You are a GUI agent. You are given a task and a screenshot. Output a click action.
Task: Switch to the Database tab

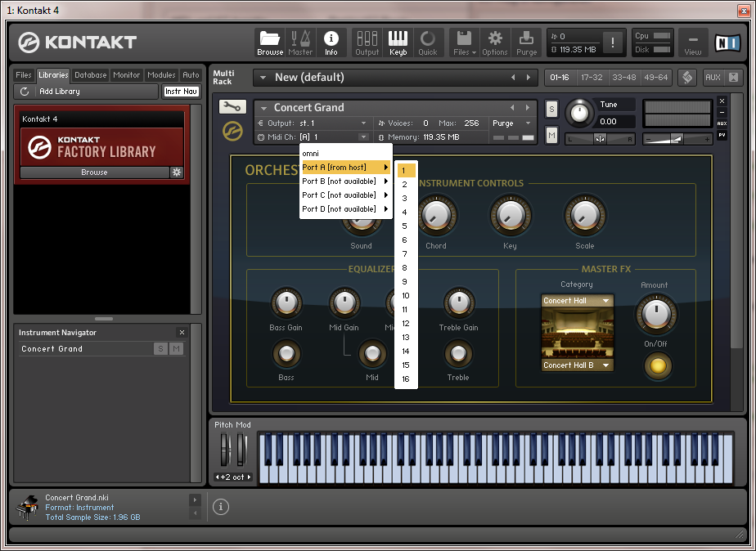(x=90, y=75)
